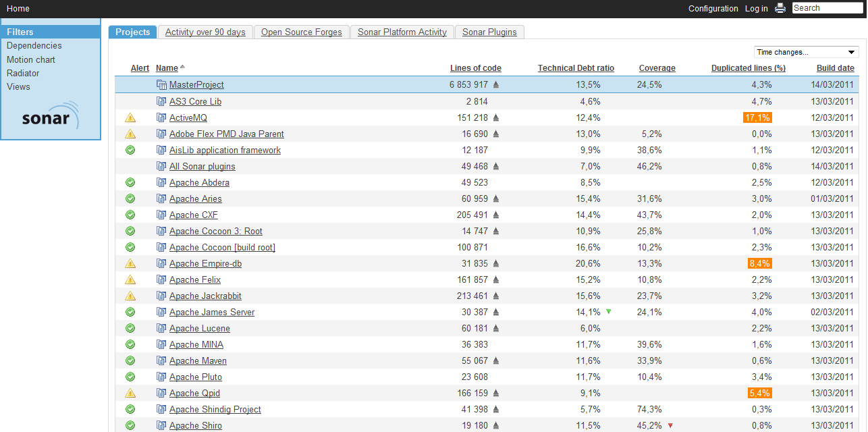Sort by Lines of code column
The width and height of the screenshot is (868, 432).
[475, 68]
